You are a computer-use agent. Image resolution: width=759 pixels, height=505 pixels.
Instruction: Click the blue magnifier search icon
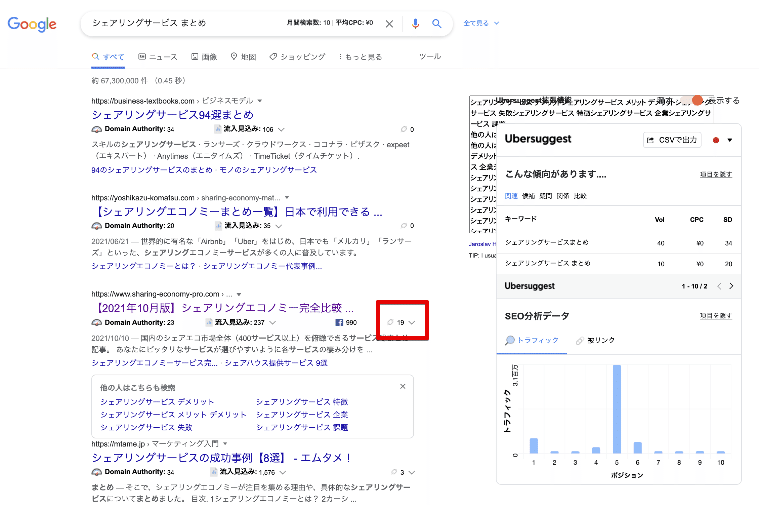pyautogui.click(x=437, y=23)
